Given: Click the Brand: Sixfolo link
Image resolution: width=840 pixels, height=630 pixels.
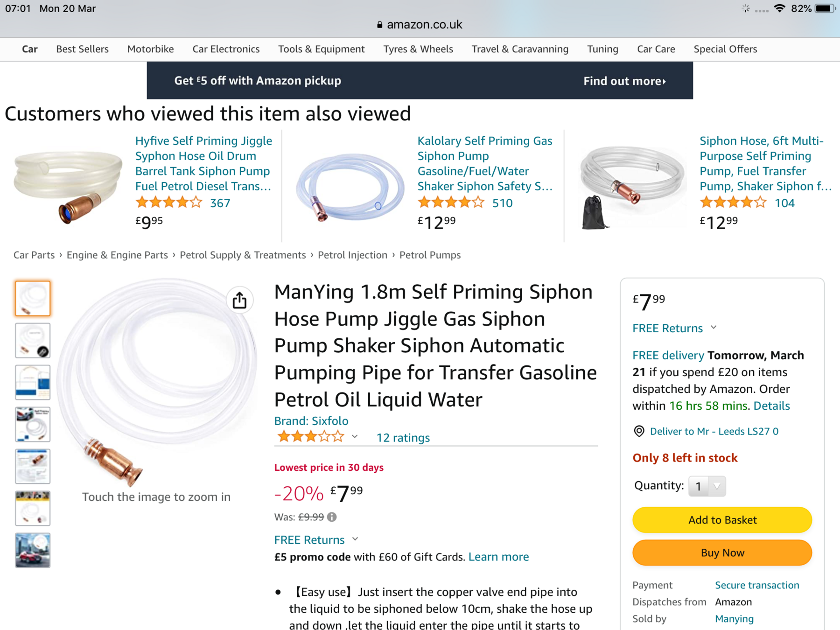Looking at the screenshot, I should 311,421.
